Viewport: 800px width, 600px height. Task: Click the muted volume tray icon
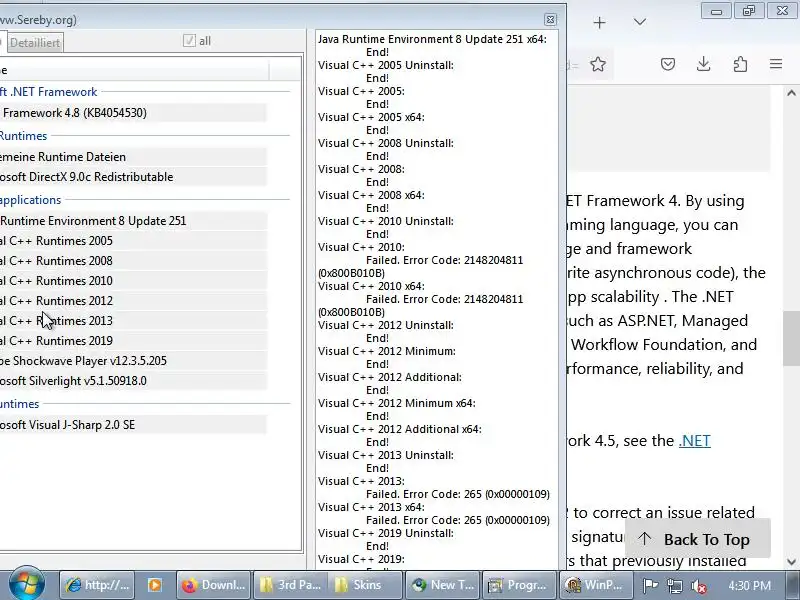698,586
